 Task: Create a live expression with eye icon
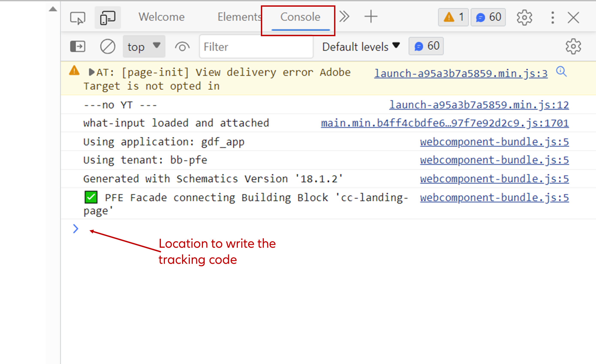tap(182, 47)
